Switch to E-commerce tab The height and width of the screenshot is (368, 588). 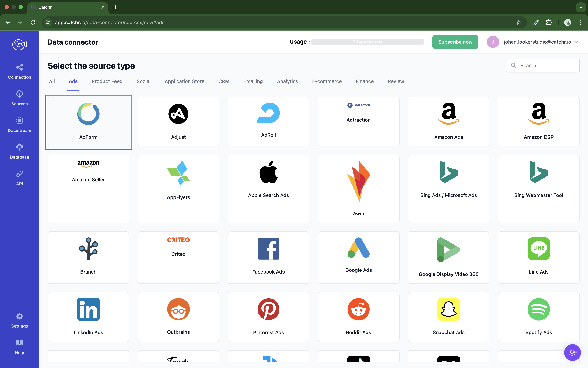pos(327,81)
